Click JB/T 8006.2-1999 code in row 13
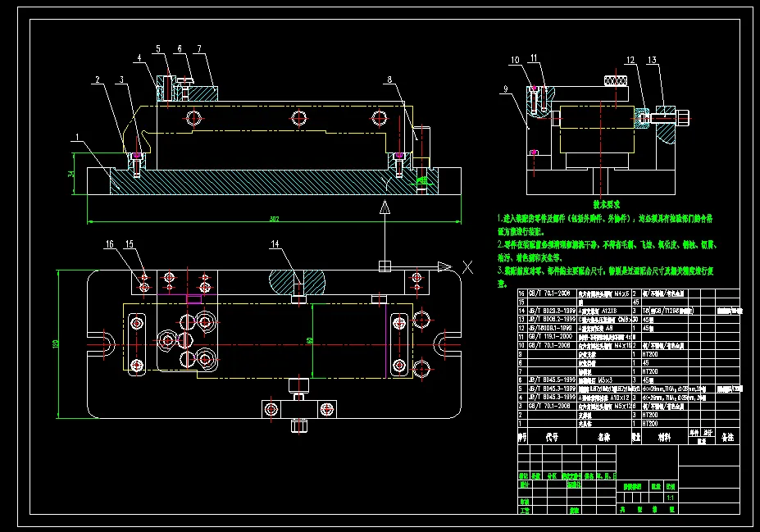The height and width of the screenshot is (532, 760). click(x=552, y=320)
